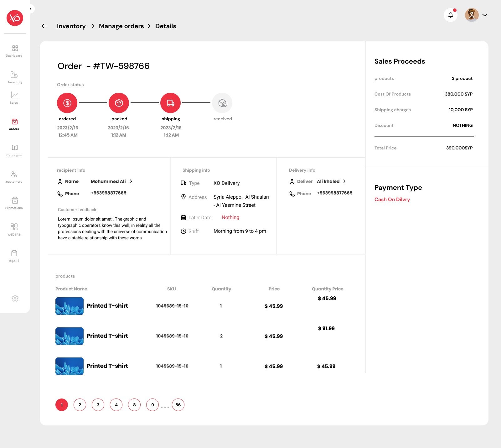This screenshot has height=448, width=501.
Task: Click the Manage orders breadcrumb
Action: 121,26
